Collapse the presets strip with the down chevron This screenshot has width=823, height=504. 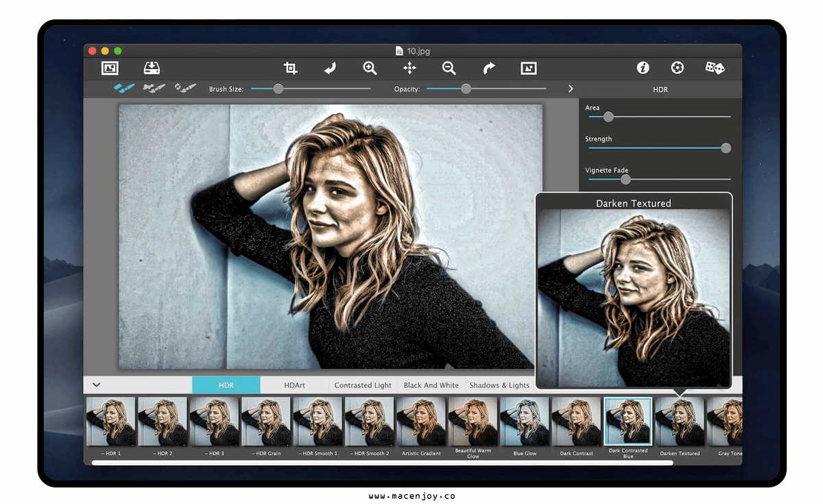pos(97,385)
